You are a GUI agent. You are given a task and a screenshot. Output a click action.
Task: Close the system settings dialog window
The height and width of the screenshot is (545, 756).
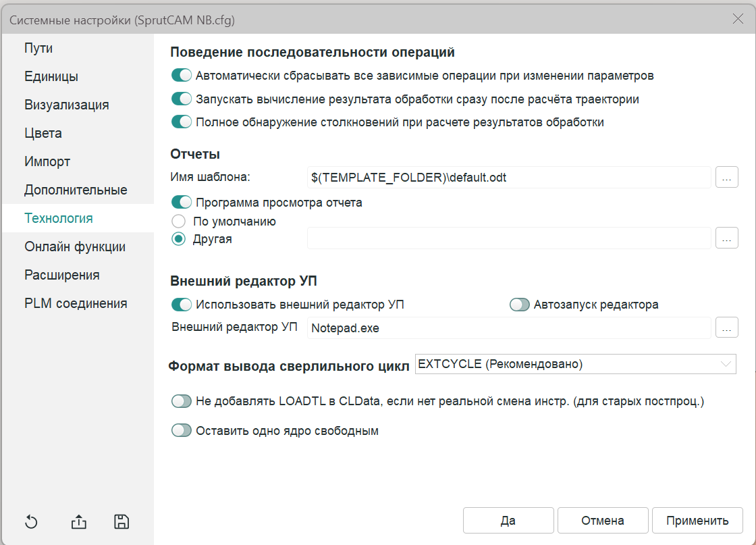(x=738, y=20)
